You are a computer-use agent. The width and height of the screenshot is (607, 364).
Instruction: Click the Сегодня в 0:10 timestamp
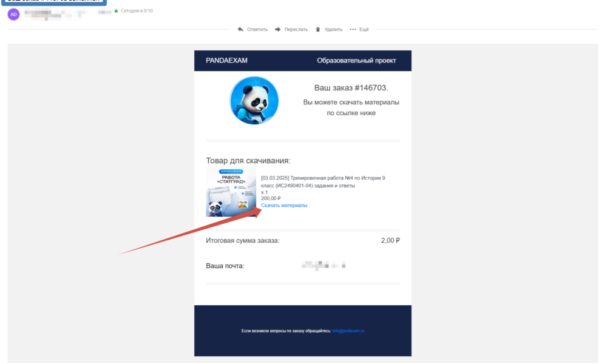137,11
